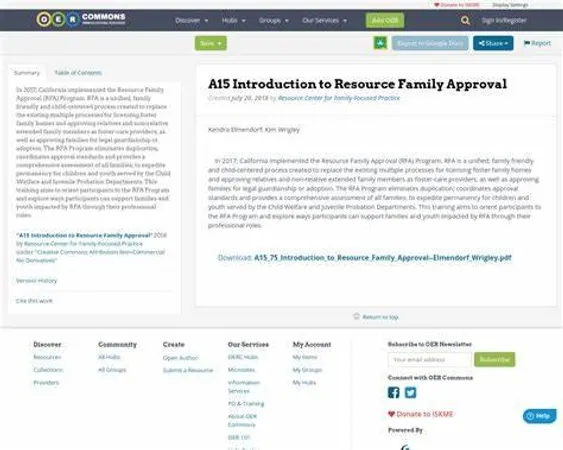Click Donate to ISKME footer link
This screenshot has height=450, width=563.
tap(420, 414)
